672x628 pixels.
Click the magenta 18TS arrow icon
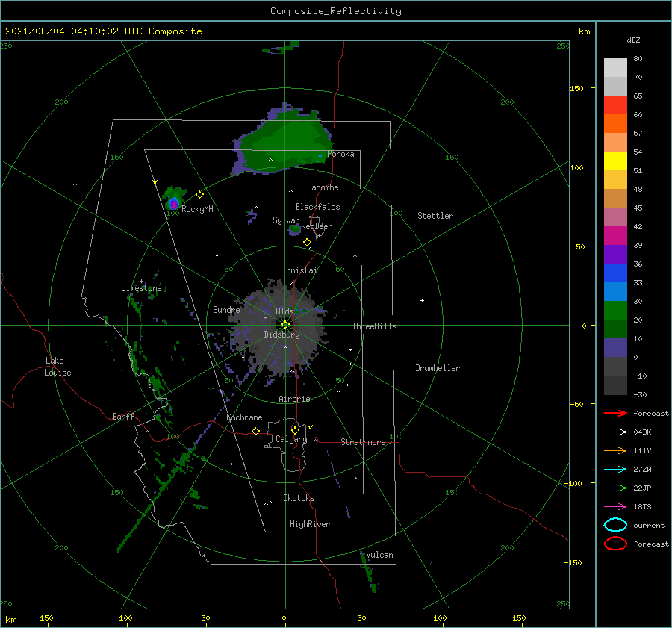coord(615,507)
